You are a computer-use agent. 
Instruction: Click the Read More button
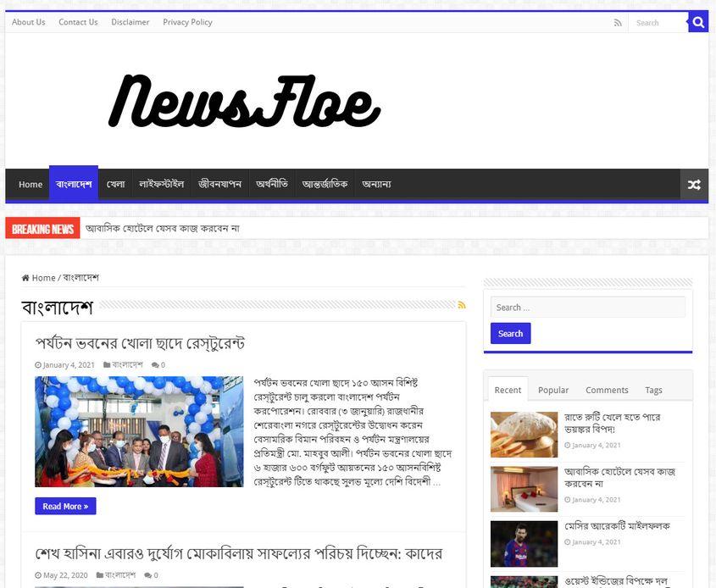point(65,506)
